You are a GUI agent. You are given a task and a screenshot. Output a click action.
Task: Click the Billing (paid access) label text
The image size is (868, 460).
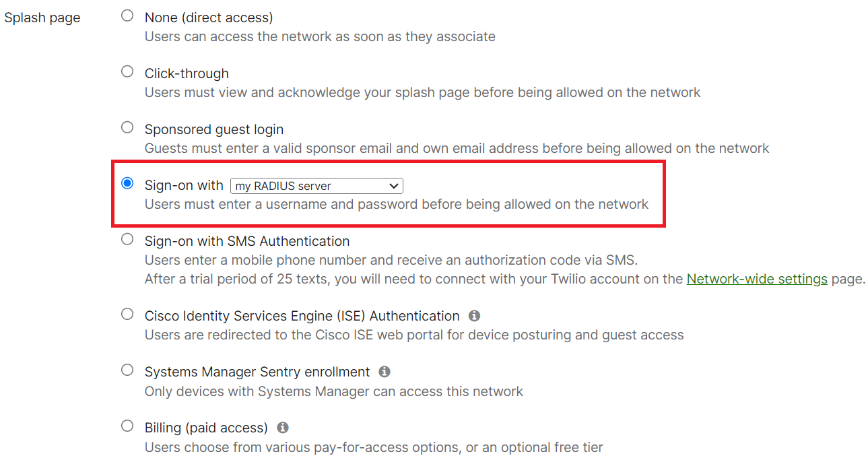click(206, 428)
